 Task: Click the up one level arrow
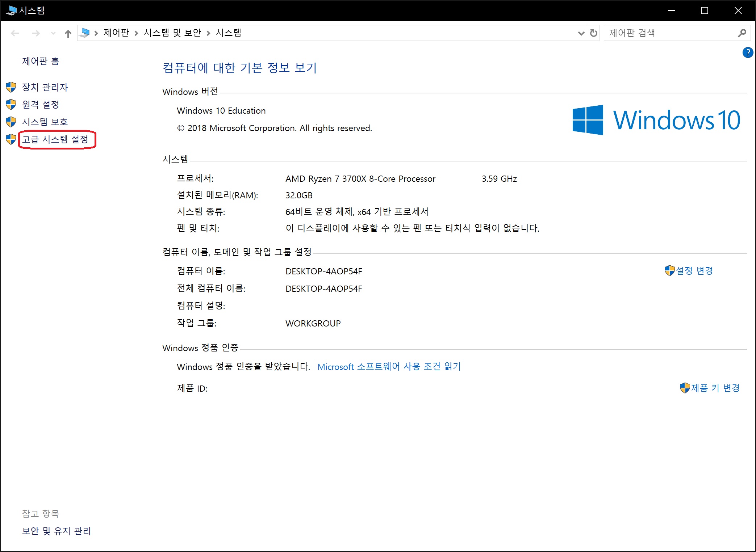coord(68,34)
